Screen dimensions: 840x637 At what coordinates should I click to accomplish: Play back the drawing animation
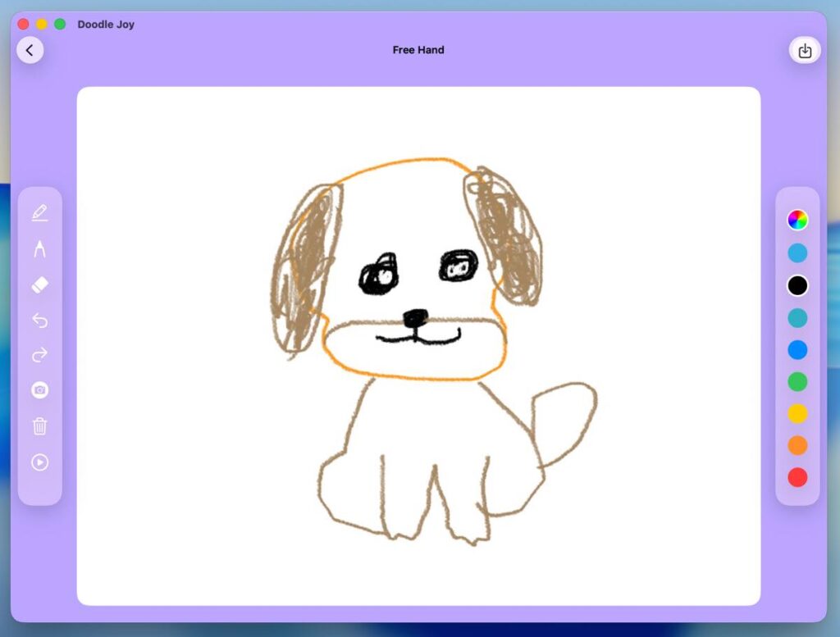[x=39, y=462]
